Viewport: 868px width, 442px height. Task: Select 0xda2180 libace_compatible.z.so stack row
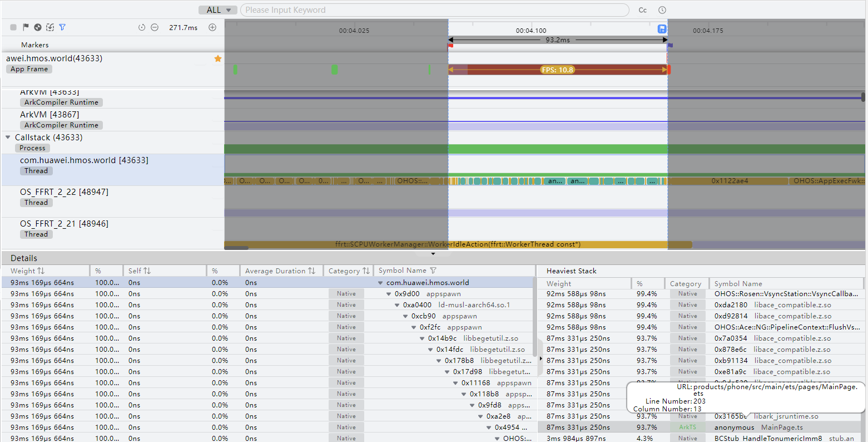click(701, 305)
